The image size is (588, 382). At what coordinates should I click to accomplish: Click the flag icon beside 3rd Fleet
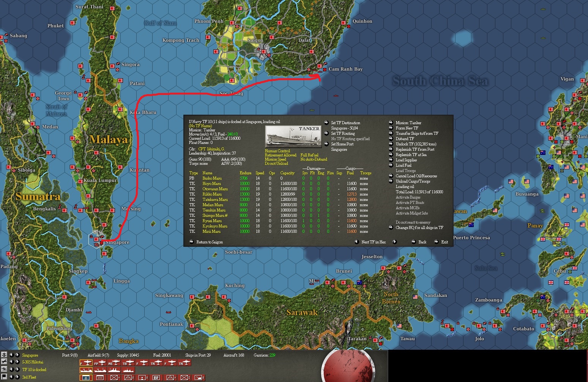(x=4, y=377)
